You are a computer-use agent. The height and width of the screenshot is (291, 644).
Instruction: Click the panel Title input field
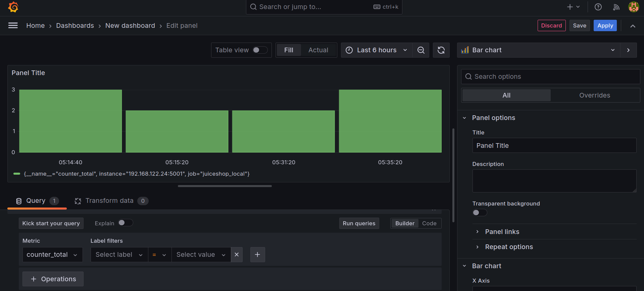pos(554,145)
